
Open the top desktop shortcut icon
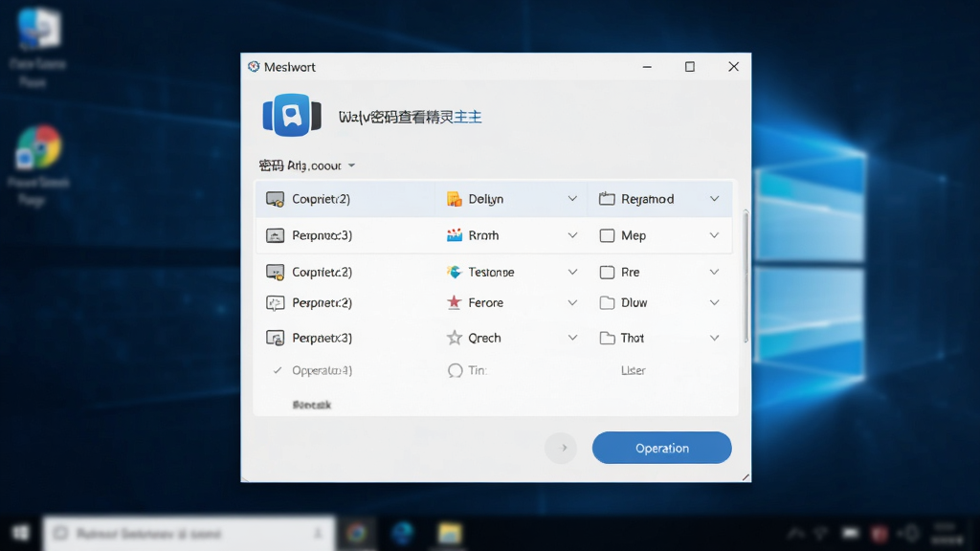(38, 28)
